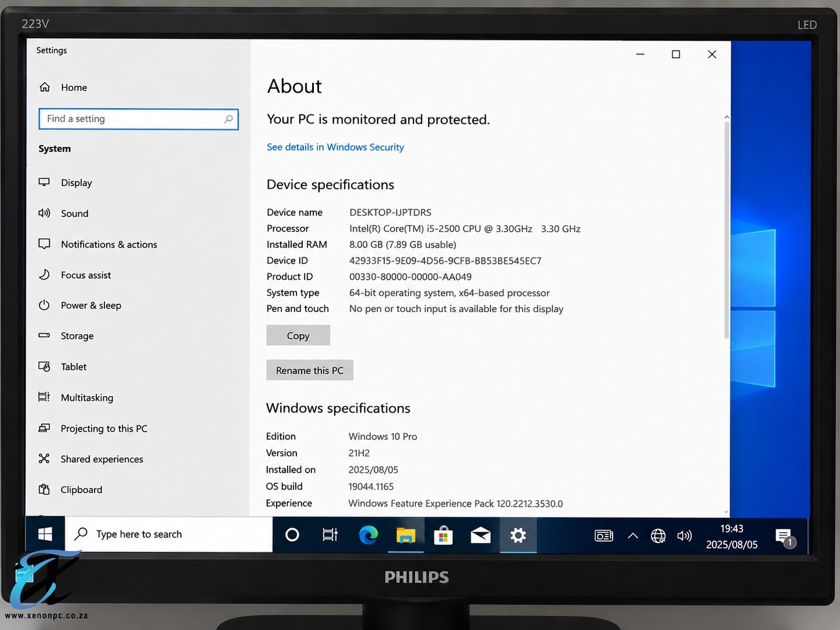Open See details in Windows Security link
Viewport: 840px width, 630px height.
pos(335,147)
